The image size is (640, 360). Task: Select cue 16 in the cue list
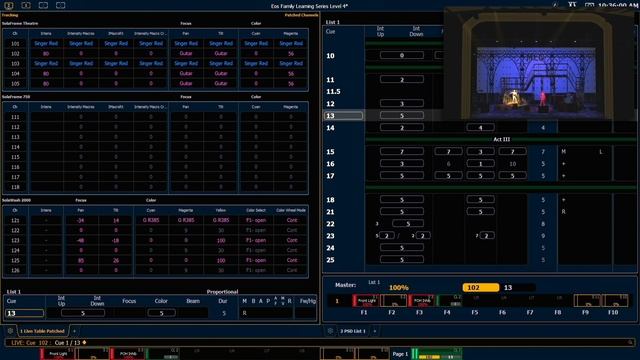click(x=330, y=164)
